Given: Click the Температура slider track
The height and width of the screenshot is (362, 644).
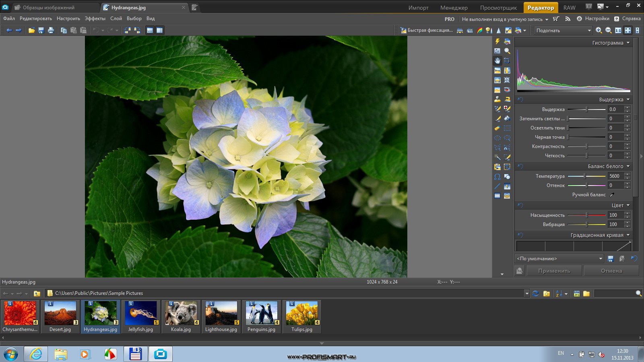Looking at the screenshot, I should point(586,176).
